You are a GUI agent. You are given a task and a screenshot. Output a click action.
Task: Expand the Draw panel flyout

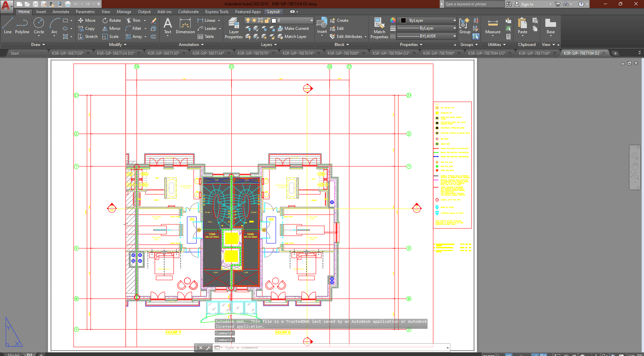pos(38,45)
